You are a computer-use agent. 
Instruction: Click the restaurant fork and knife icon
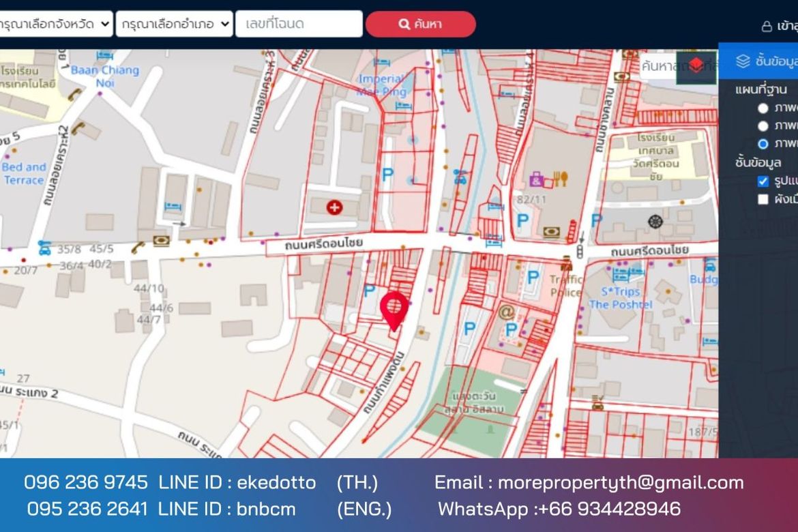[x=560, y=179]
